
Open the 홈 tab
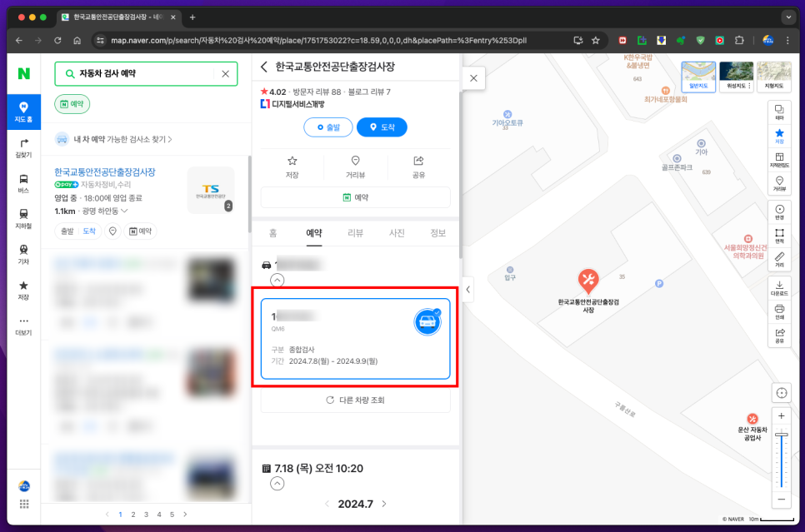point(273,233)
